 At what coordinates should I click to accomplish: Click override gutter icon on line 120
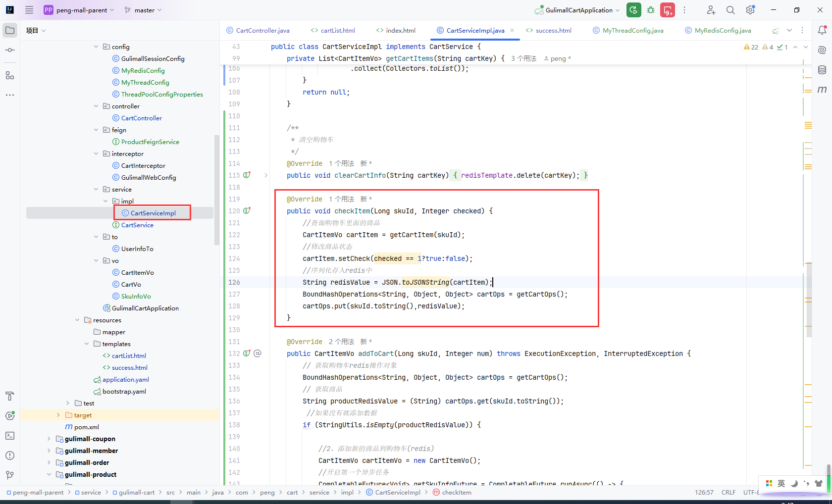[247, 210]
